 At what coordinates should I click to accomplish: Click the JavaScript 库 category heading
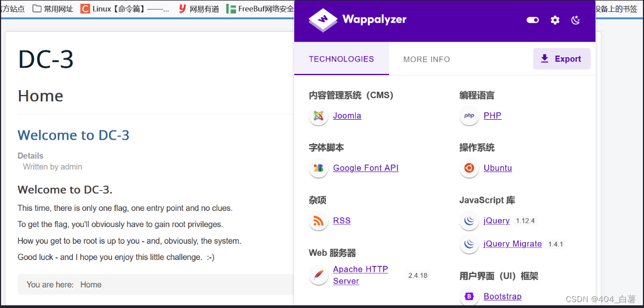[487, 200]
